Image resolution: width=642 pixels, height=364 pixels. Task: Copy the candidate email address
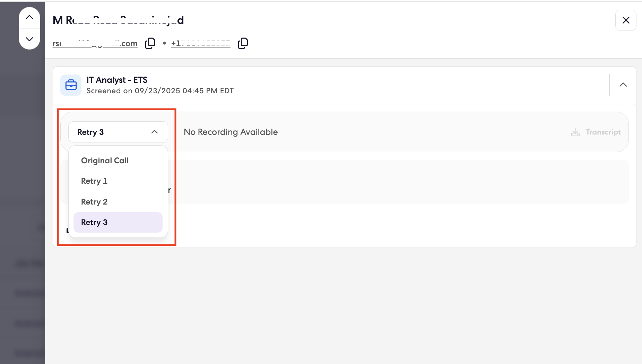(150, 43)
